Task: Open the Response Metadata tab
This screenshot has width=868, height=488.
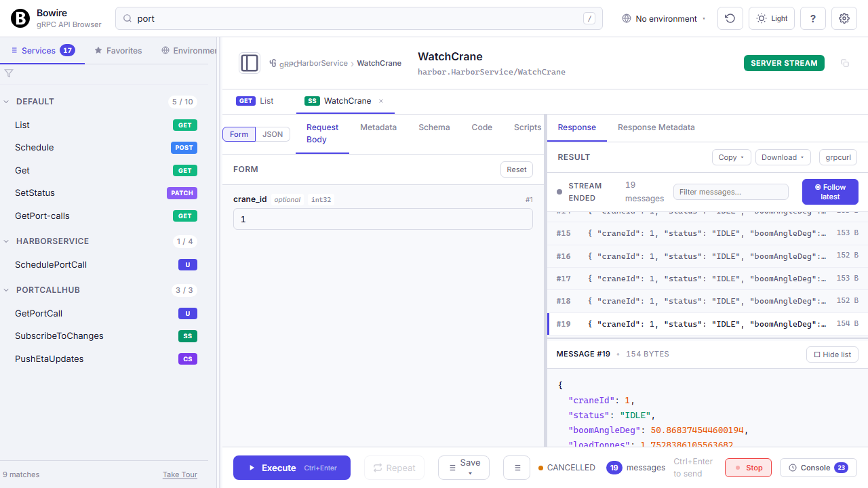Action: point(656,127)
